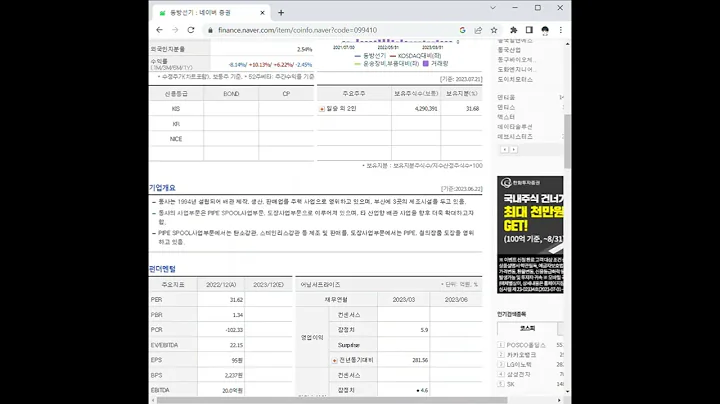This screenshot has height=404, width=720.
Task: Click the PCR value -102.33
Action: coord(234,330)
